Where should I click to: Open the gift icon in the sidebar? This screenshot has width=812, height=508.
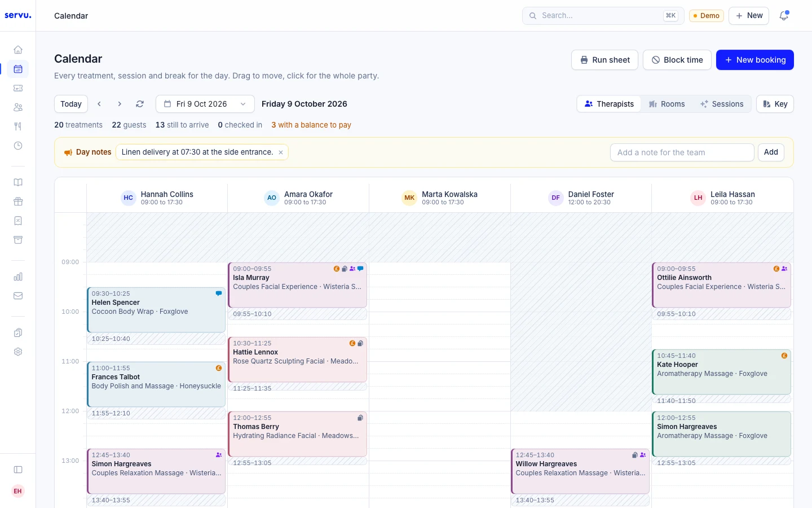pos(18,202)
